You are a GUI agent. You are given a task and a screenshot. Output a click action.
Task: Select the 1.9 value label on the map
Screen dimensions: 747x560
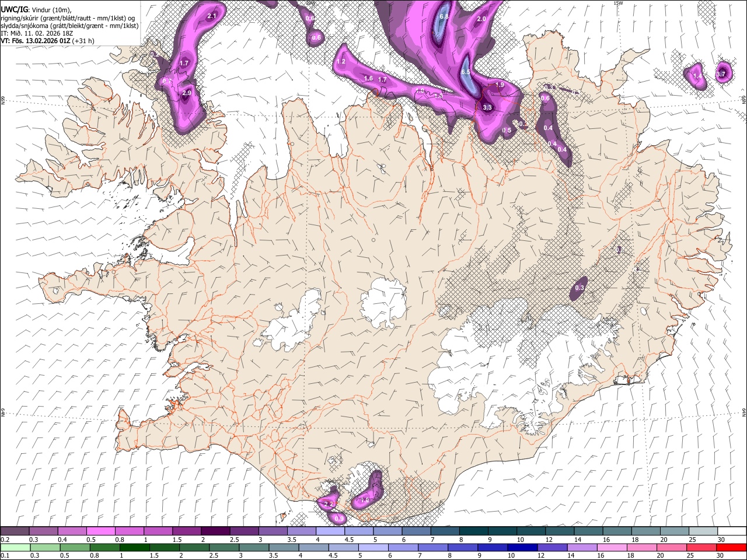pos(500,85)
